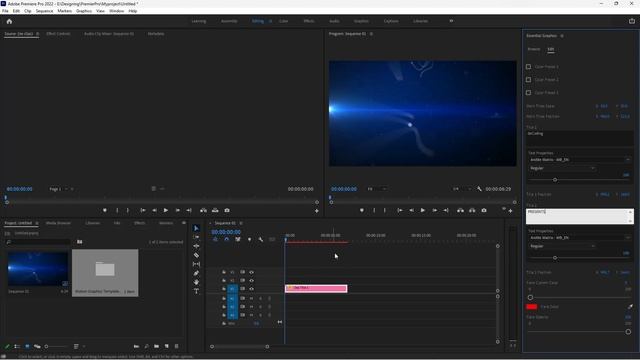
Task: Open Button Editor plus in Program Monitor
Action: point(510,211)
